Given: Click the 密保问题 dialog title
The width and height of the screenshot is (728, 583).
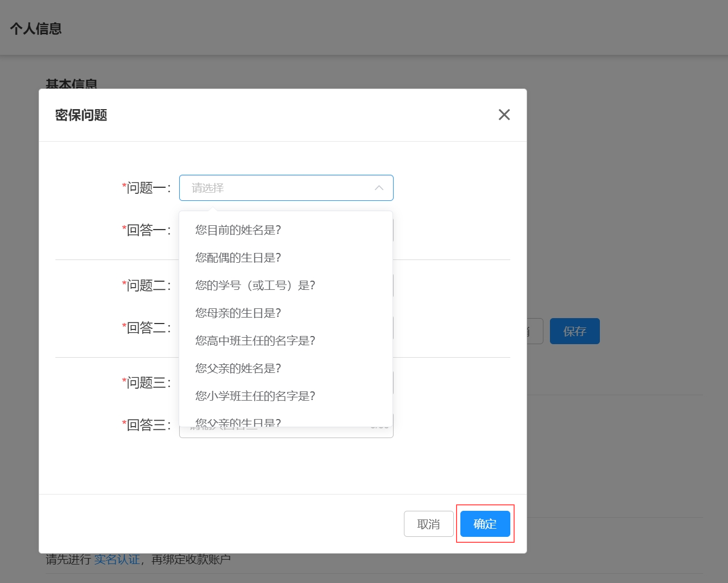Looking at the screenshot, I should [x=81, y=115].
